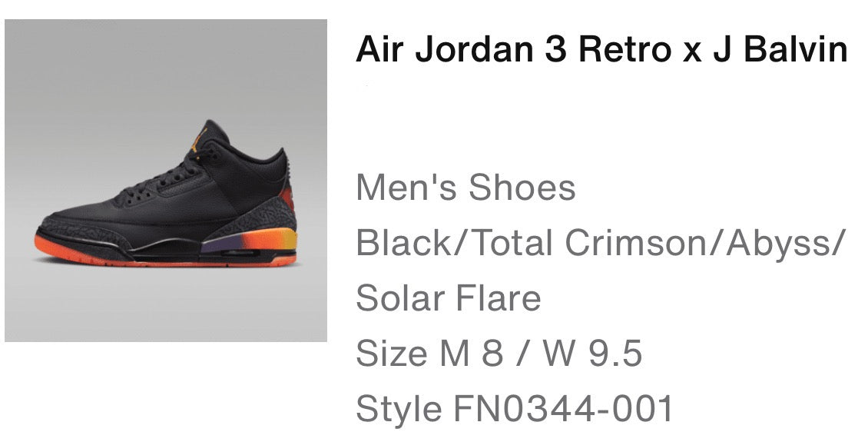Select the Men's Shoes category text

pos(465,188)
